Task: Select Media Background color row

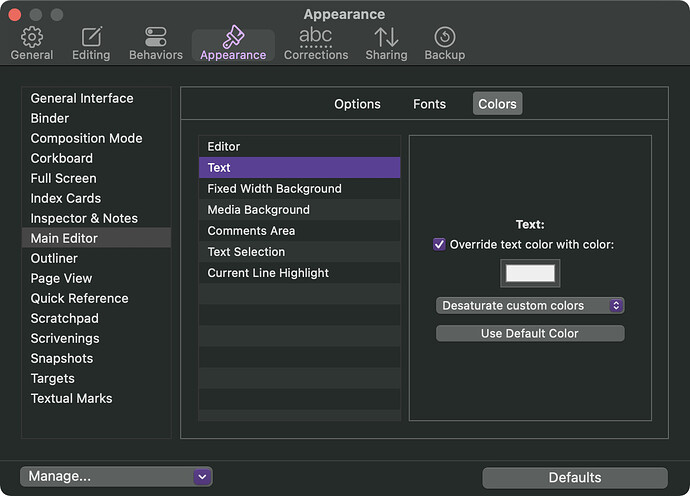Action: tap(299, 210)
